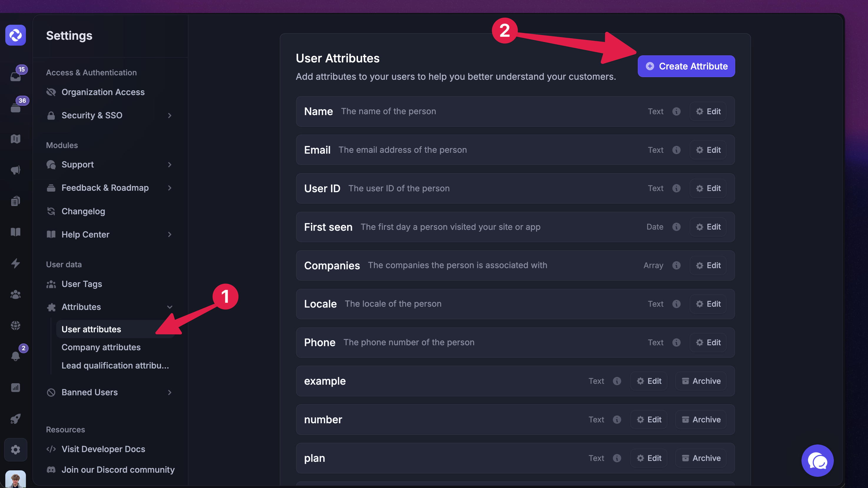Select Company attributes in sidebar

tap(101, 347)
